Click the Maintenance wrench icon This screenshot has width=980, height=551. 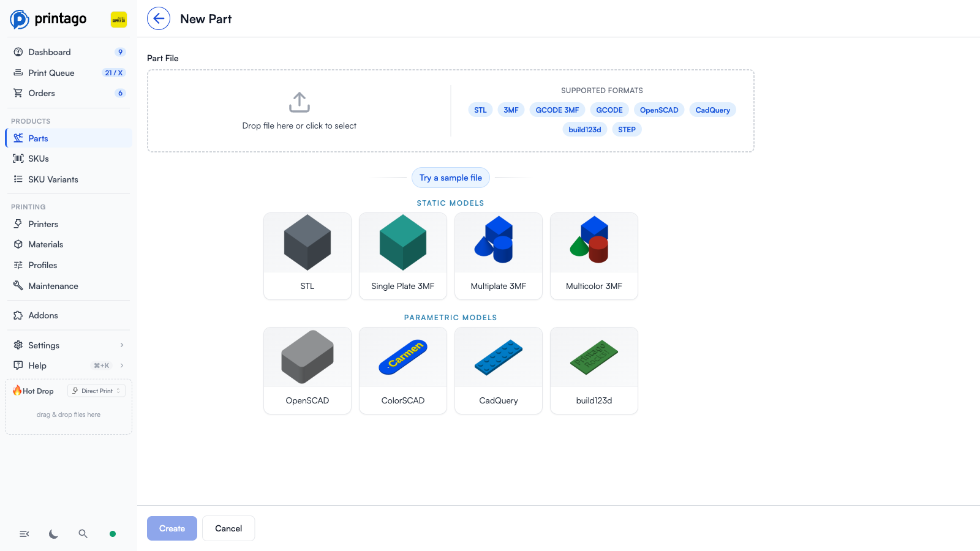18,285
